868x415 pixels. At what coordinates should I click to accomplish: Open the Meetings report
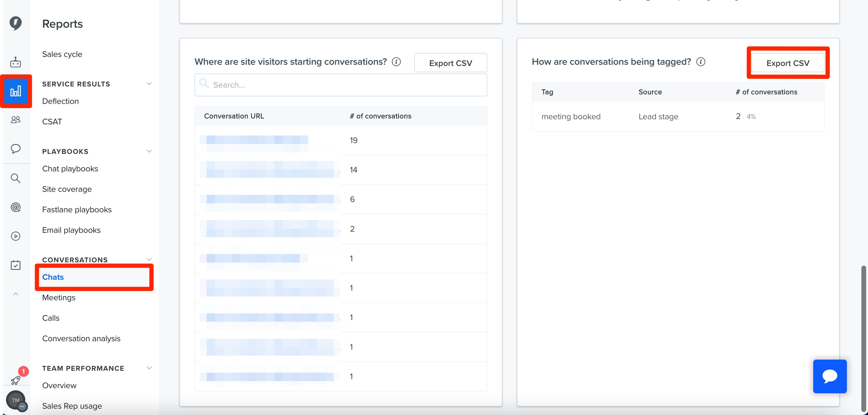59,298
